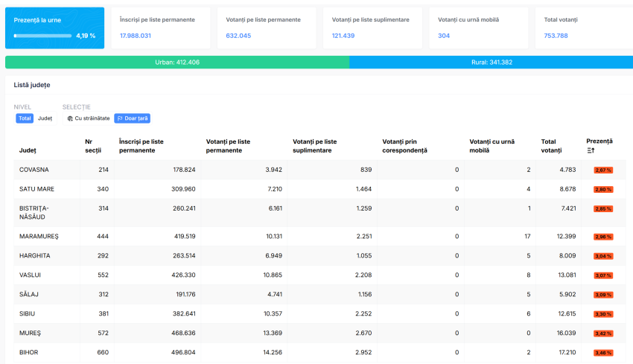The width and height of the screenshot is (633, 364).
Task: Click the flag icon in Doar țară
Action: point(120,118)
